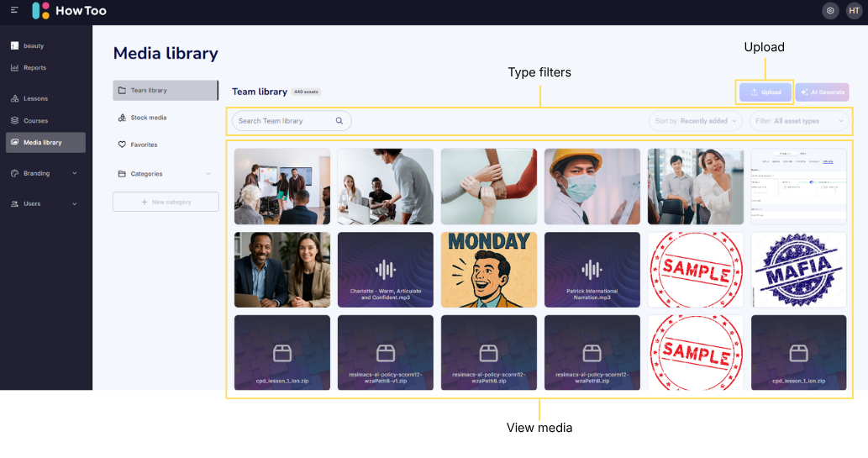Open settings gear icon in header
Screen dimensions: 868x458
pos(830,11)
